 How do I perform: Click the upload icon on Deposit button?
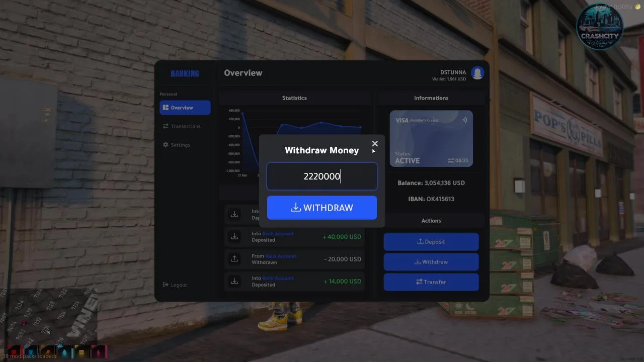(x=420, y=241)
